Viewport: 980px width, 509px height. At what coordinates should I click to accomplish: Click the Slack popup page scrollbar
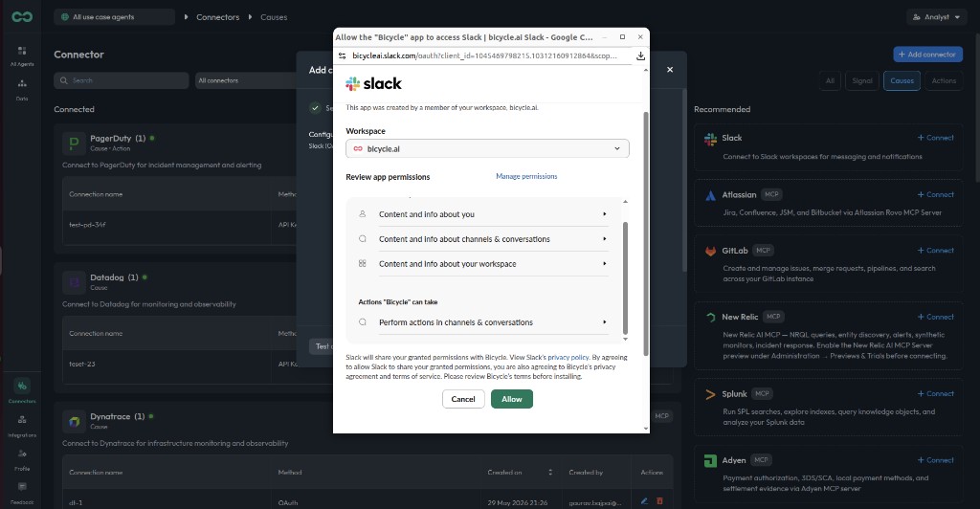(646, 234)
